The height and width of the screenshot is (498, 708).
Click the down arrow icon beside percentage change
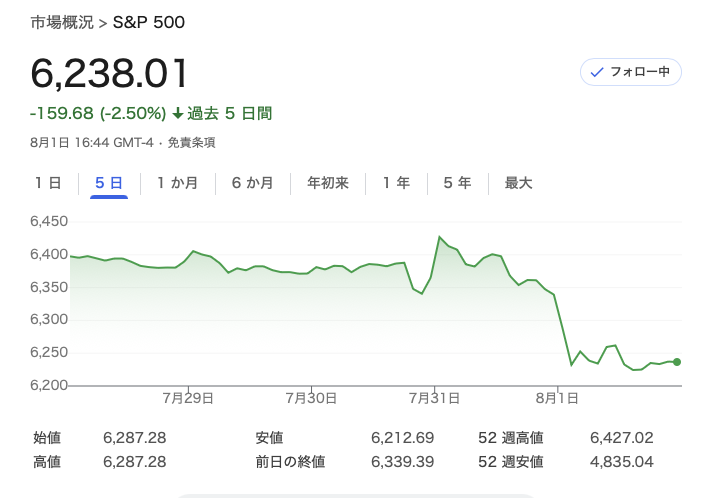(x=178, y=113)
